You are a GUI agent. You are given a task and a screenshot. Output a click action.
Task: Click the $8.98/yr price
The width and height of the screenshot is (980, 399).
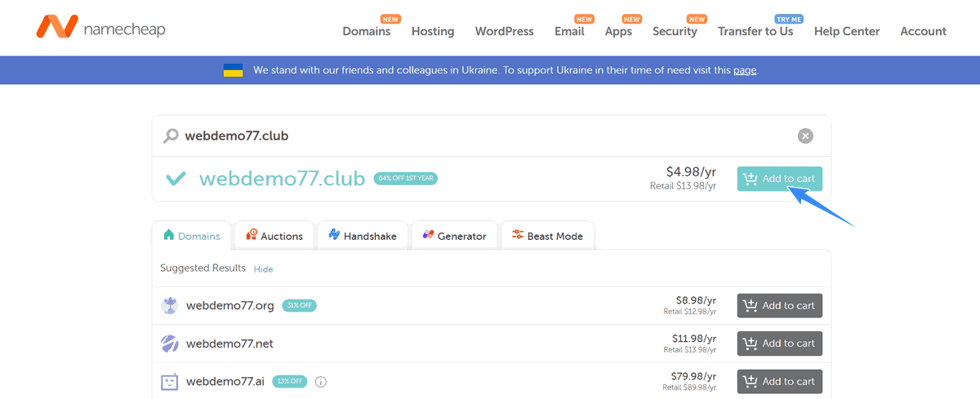point(696,300)
